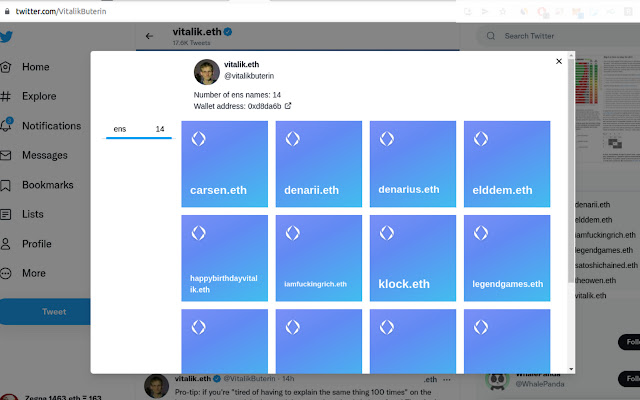Click the Twitter bird logo
The height and width of the screenshot is (400, 640).
[6, 37]
